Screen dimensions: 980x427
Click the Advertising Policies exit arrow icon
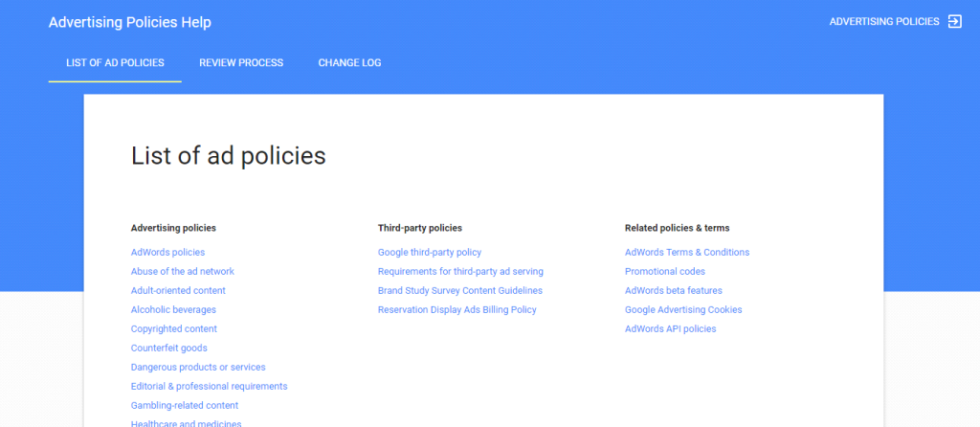click(954, 22)
